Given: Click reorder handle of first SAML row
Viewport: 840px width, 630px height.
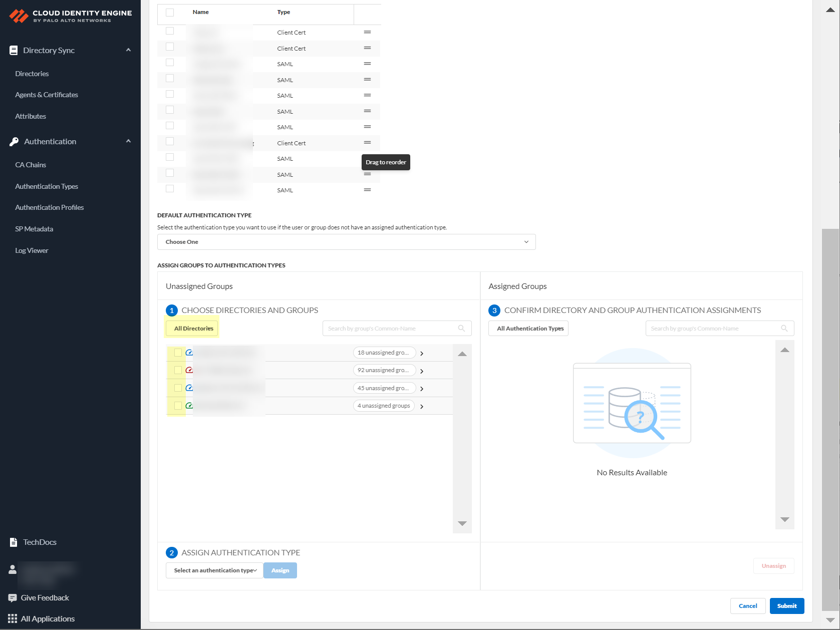Looking at the screenshot, I should tap(367, 64).
